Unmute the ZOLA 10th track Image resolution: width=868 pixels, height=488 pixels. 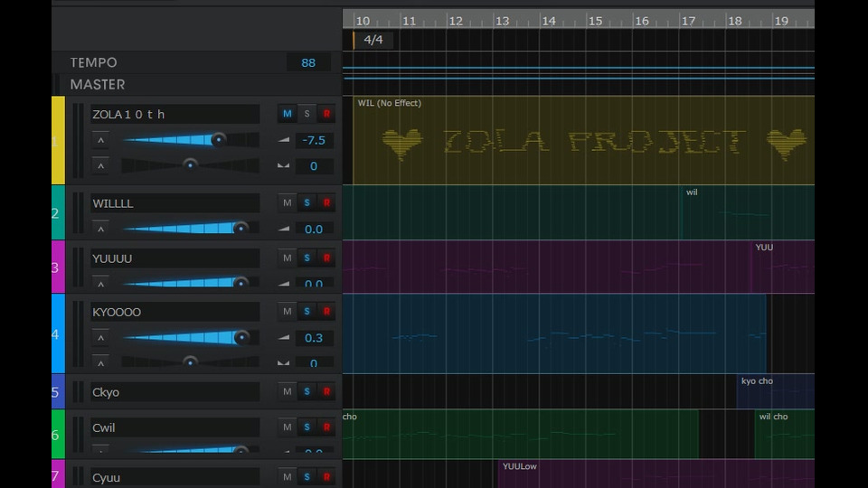(x=287, y=114)
